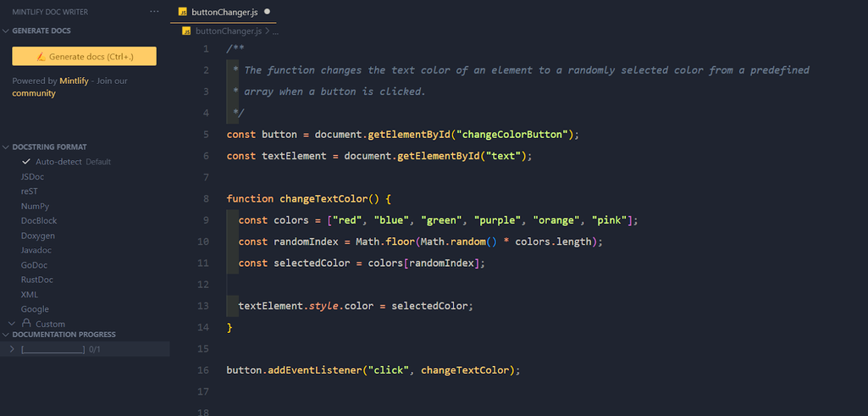Image resolution: width=868 pixels, height=416 pixels.
Task: Select NumPy docstring format
Action: 35,206
